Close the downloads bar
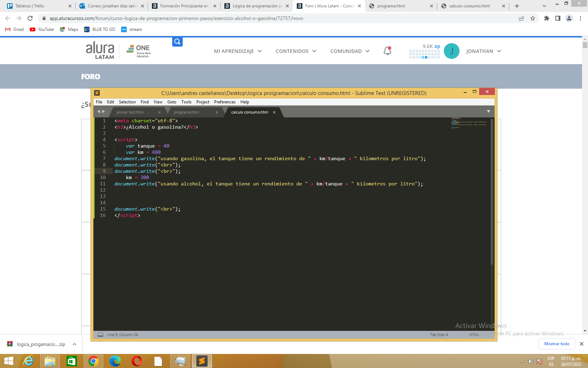The image size is (588, 368). pyautogui.click(x=582, y=344)
